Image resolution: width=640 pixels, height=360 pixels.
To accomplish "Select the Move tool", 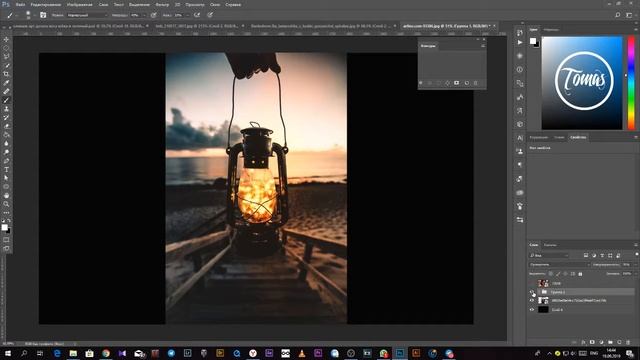I will pos(6,39).
